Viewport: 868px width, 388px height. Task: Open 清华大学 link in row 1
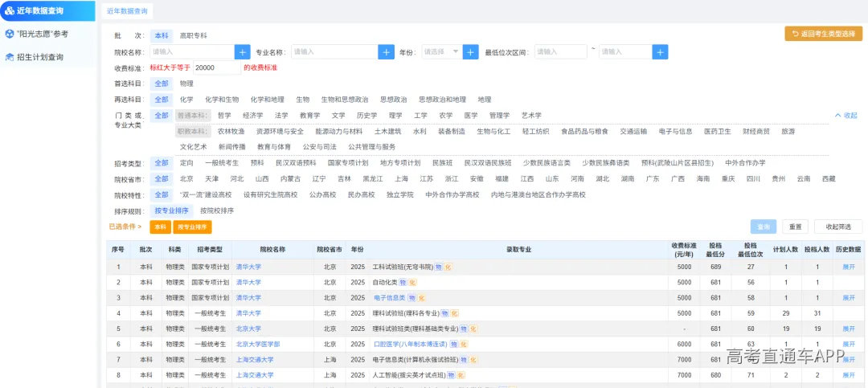tap(248, 267)
